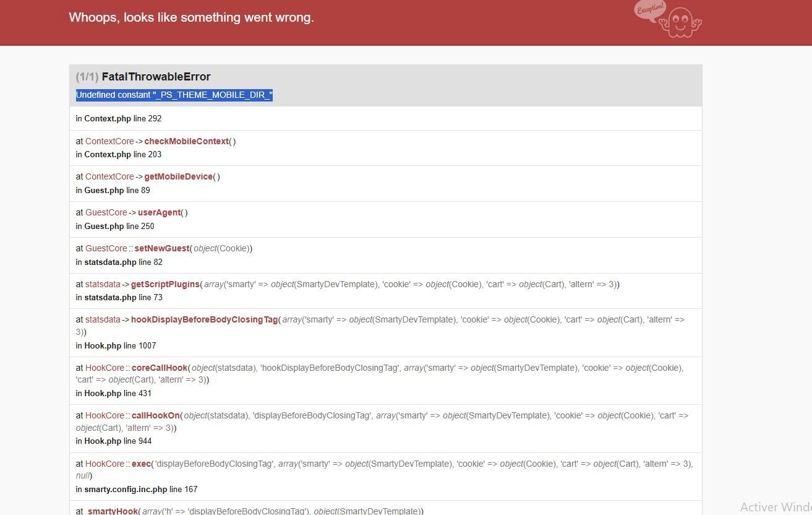Select the 'Whoops, looks like something went wrong.' heading

(192, 18)
